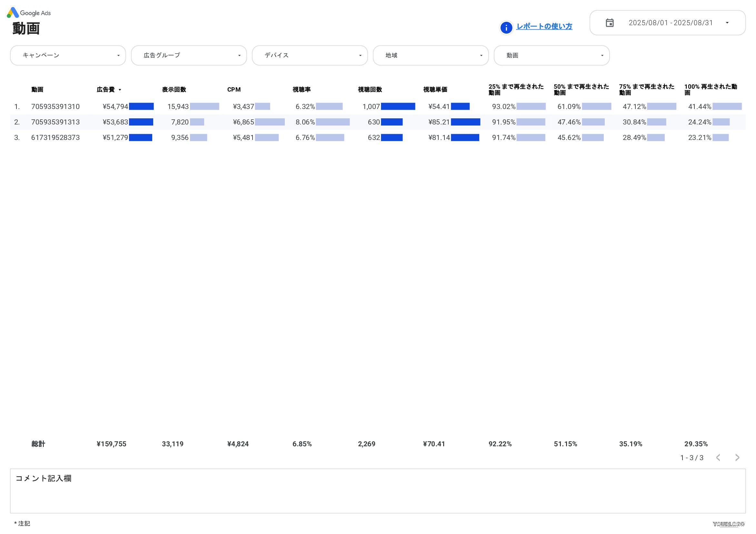This screenshot has height=534, width=756.
Task: Click the Google Ads logo icon
Action: click(13, 13)
